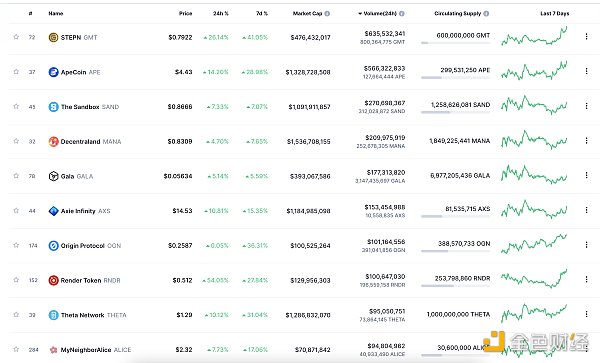Toggle the watchlist star for Theta Network
Image resolution: width=600 pixels, height=363 pixels.
[x=16, y=315]
